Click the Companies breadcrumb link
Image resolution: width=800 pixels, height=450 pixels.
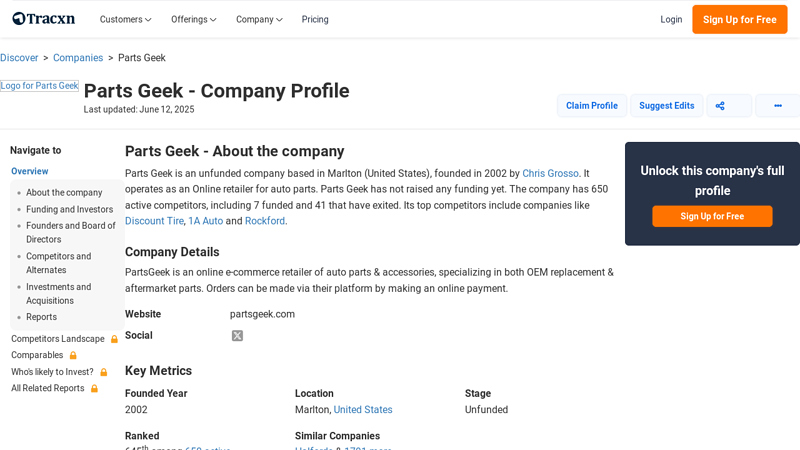pos(78,58)
